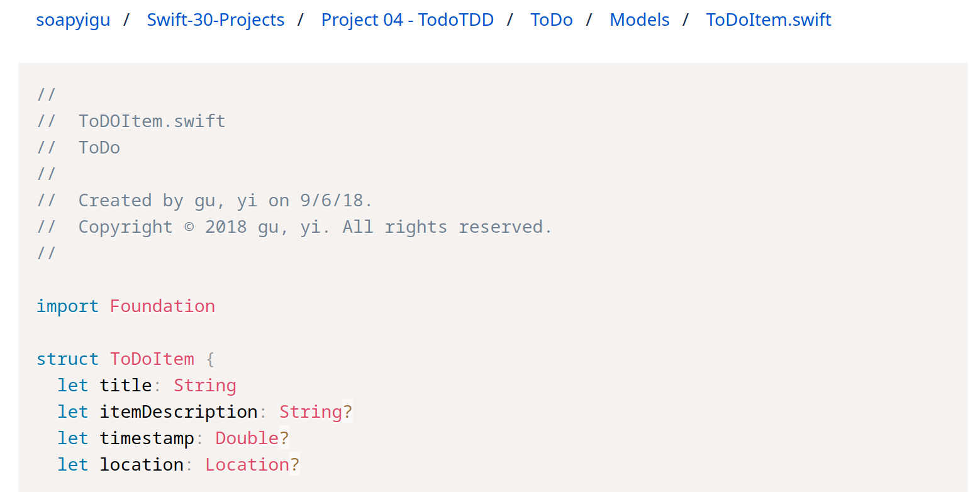Go to the Swift-30-Projects repository link
This screenshot has width=980, height=492.
(215, 20)
